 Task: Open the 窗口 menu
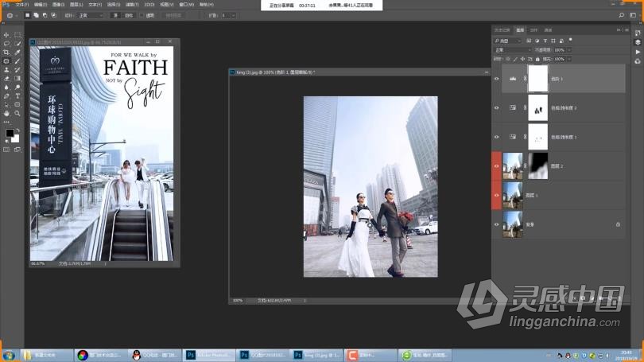[x=187, y=5]
